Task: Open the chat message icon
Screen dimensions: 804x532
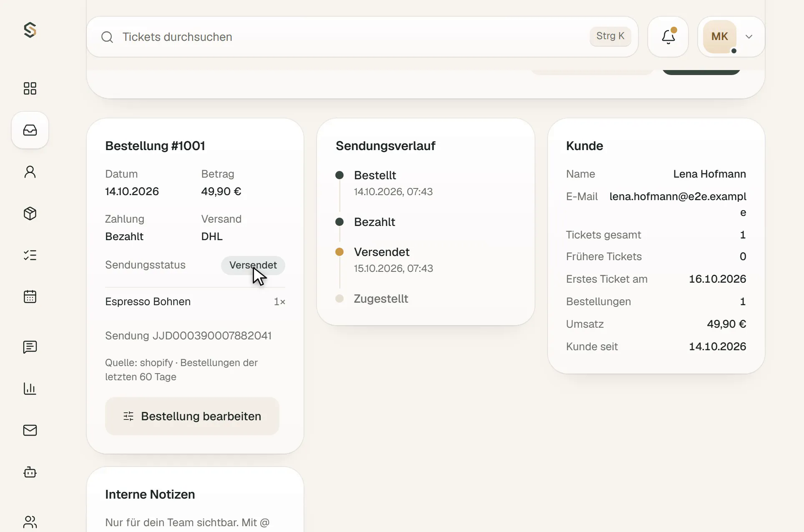Action: tap(30, 347)
